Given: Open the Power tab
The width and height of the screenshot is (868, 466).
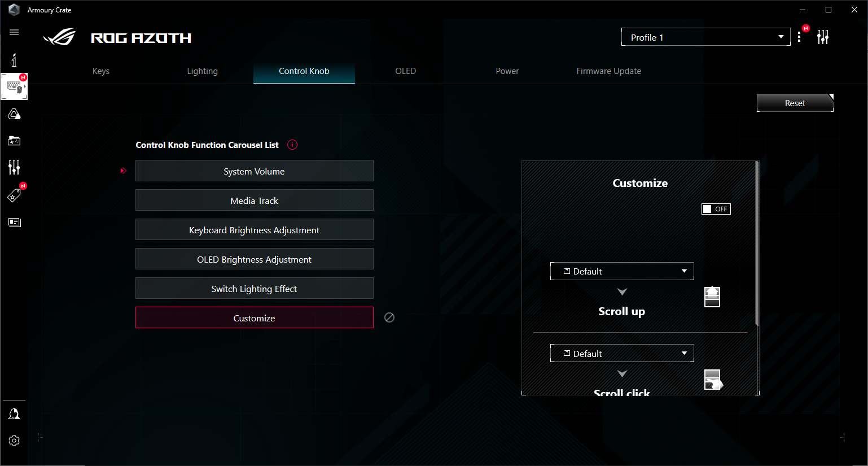Looking at the screenshot, I should [x=507, y=71].
